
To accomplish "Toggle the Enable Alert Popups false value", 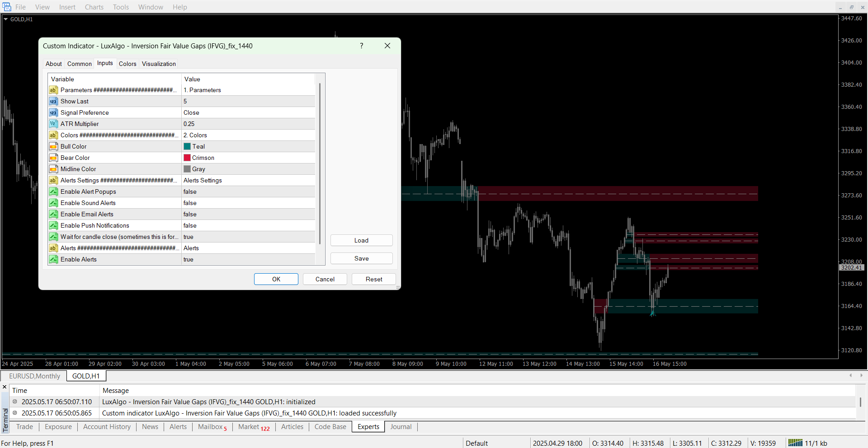I will pos(248,191).
